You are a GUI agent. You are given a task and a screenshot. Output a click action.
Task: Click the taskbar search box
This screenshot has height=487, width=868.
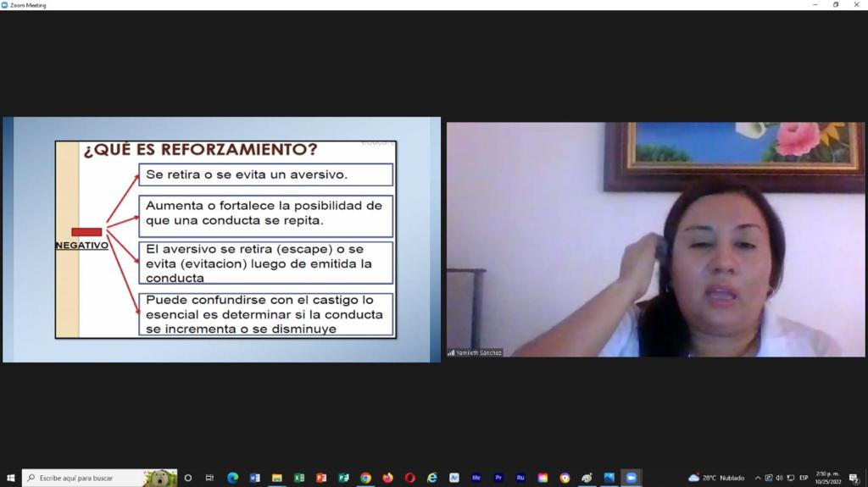click(100, 478)
